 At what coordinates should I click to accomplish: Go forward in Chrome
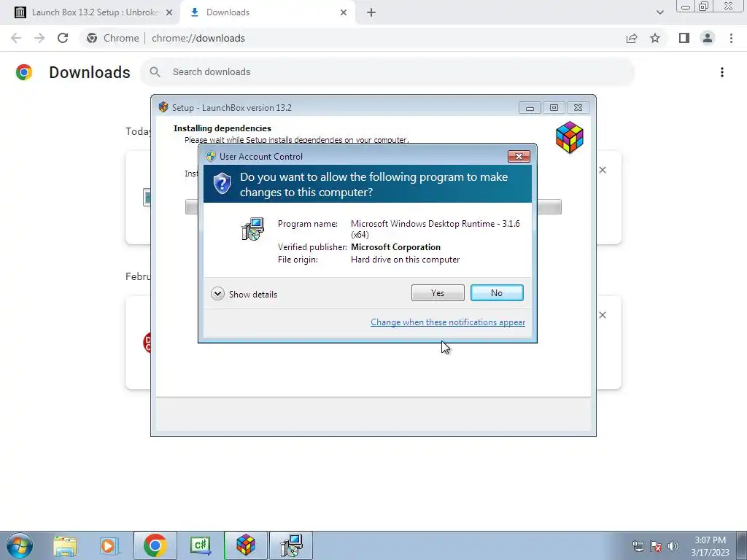[x=39, y=38]
